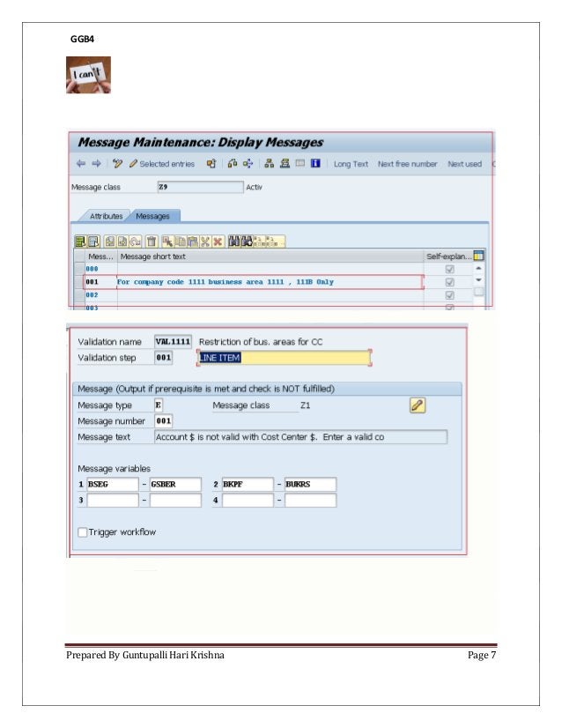Screen dimensions: 562x728
Task: Click variable 1 table field BSEG
Action: click(x=112, y=484)
